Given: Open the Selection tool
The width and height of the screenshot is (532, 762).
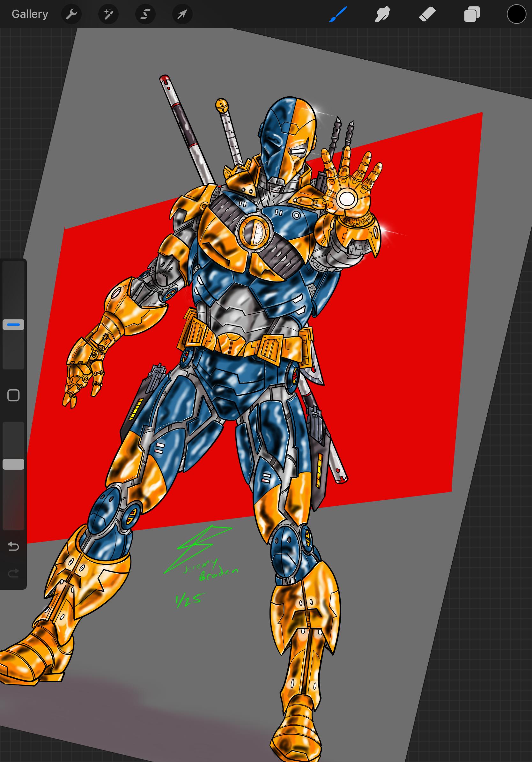Looking at the screenshot, I should (145, 14).
